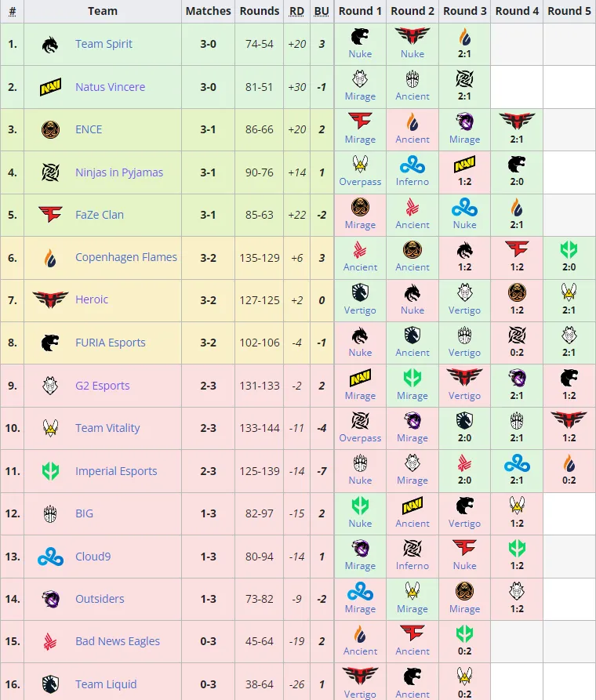
Task: Open the ENCE team link
Action: click(89, 130)
